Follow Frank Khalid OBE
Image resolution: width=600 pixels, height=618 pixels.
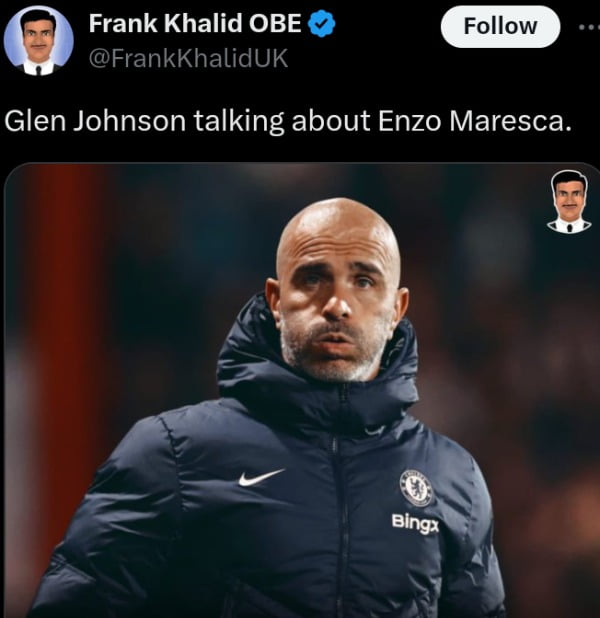tap(500, 27)
